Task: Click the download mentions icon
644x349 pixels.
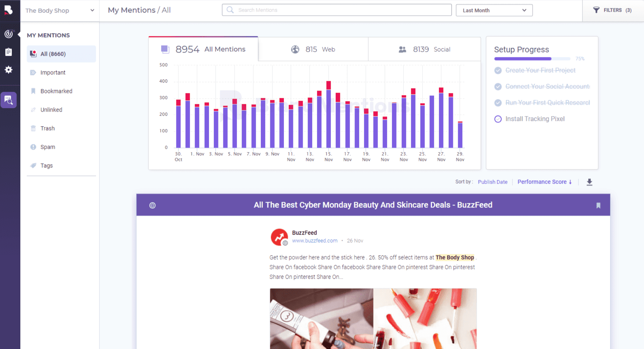Action: coord(589,182)
